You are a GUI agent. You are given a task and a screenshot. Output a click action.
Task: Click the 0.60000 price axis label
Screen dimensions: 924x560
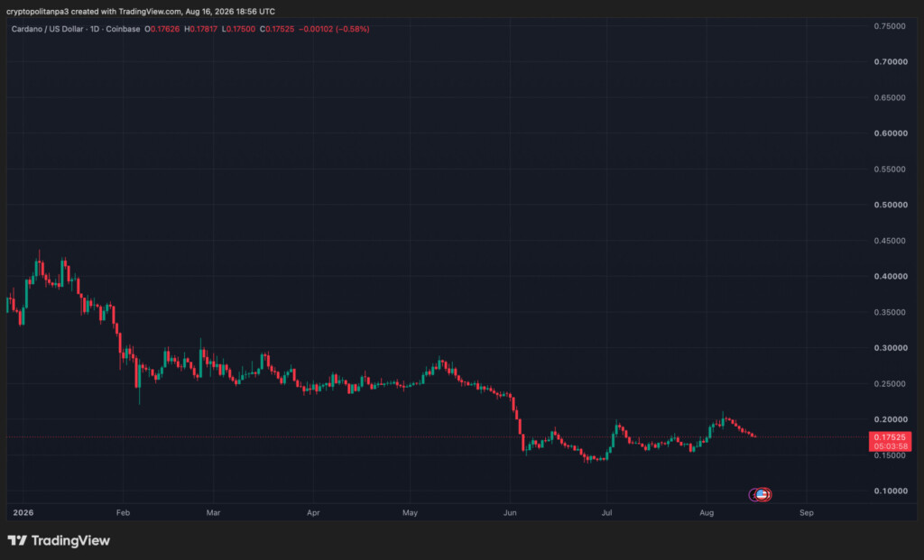coord(890,133)
